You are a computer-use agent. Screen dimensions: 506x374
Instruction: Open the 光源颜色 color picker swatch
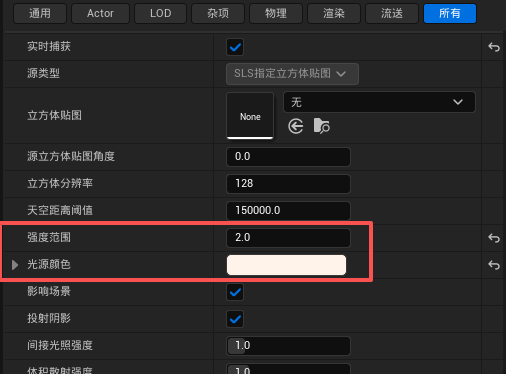(286, 265)
